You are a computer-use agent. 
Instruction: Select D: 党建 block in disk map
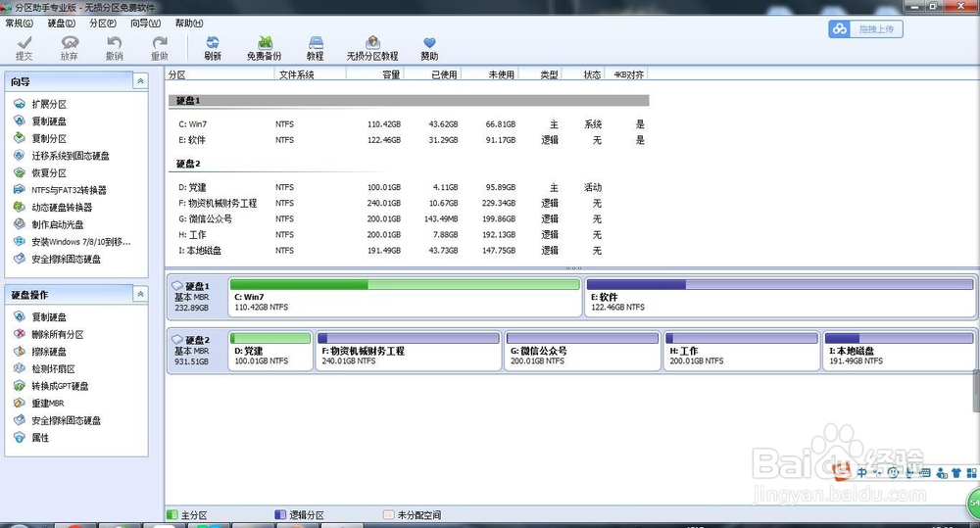click(270, 351)
